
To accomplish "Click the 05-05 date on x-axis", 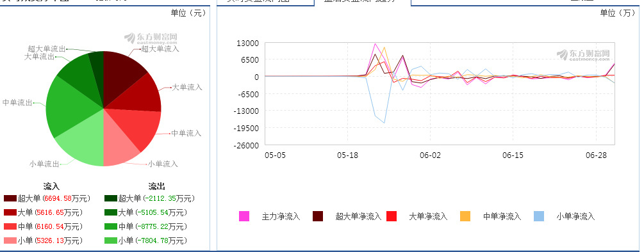I will click(275, 155).
